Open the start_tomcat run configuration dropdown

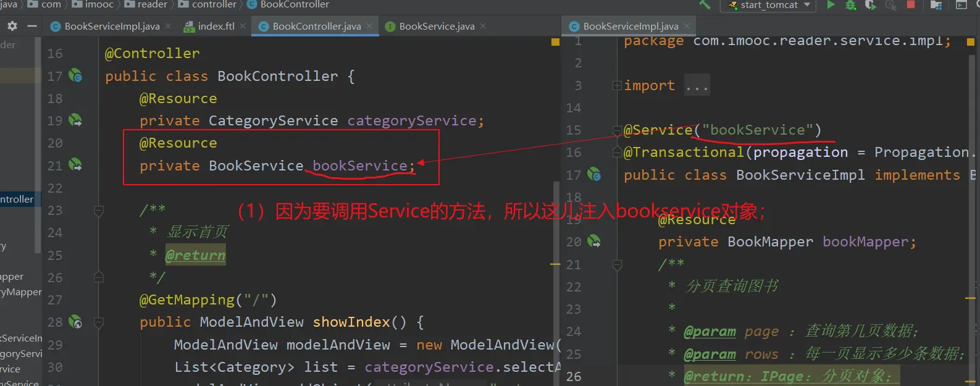point(768,5)
